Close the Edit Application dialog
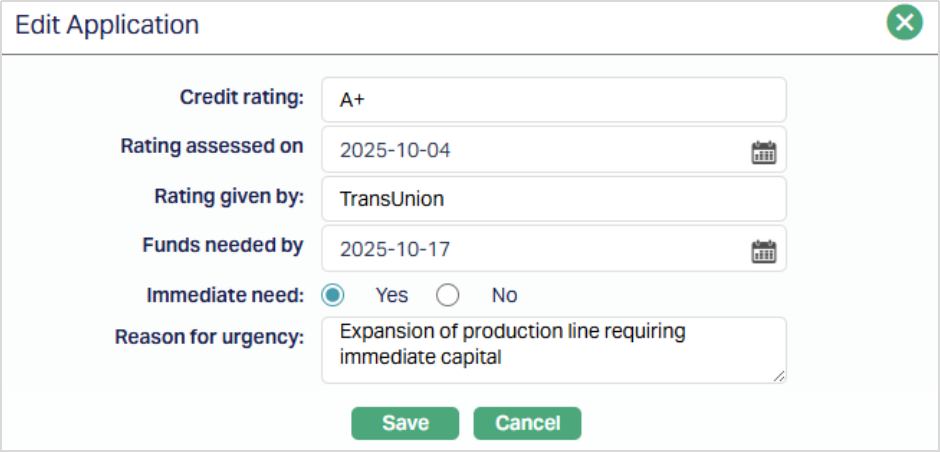This screenshot has height=452, width=940. pos(904,24)
